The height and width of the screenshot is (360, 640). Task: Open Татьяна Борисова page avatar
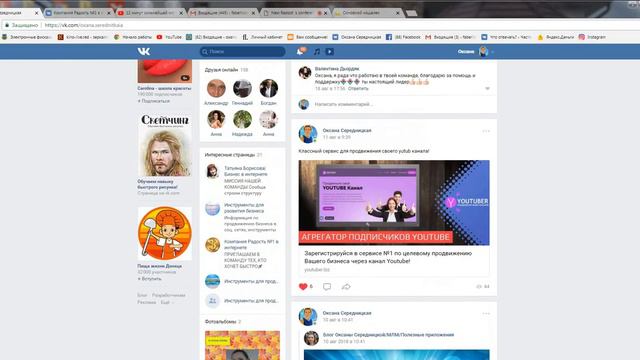[212, 171]
